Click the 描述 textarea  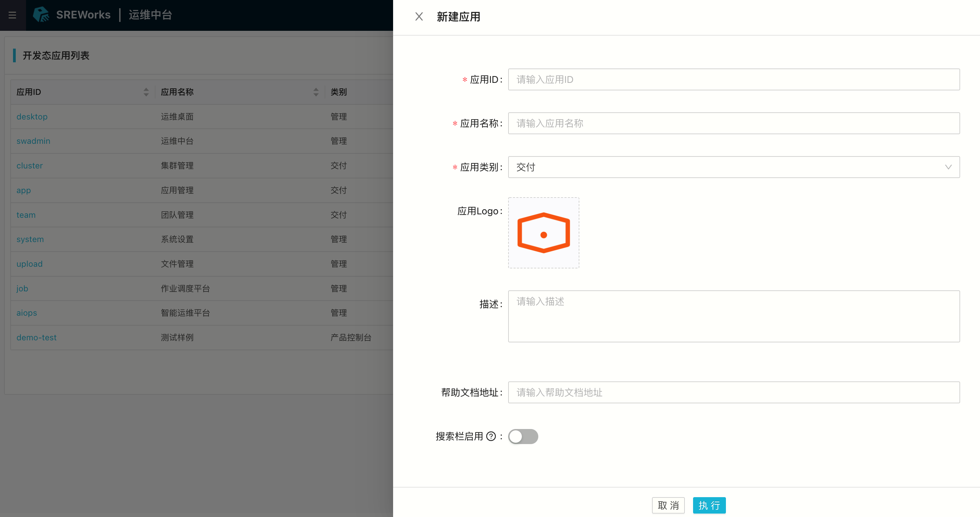click(733, 316)
